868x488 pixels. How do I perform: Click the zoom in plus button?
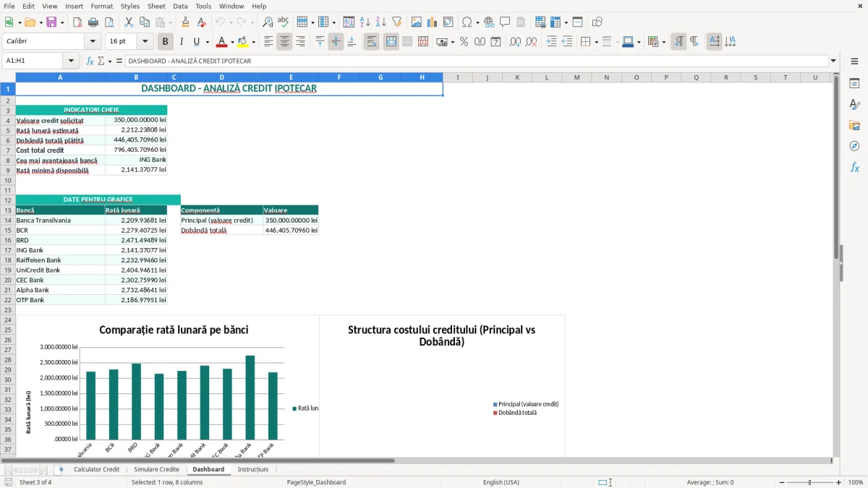coord(838,482)
